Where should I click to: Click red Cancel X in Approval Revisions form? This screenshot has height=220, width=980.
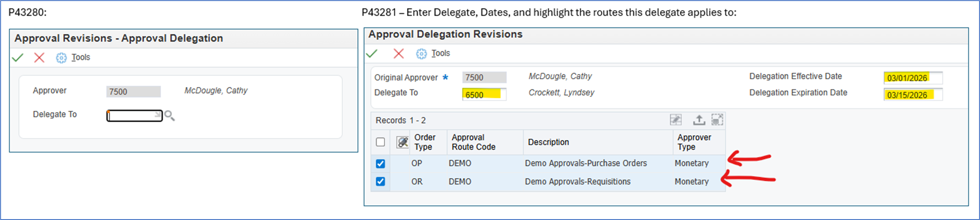click(x=39, y=57)
